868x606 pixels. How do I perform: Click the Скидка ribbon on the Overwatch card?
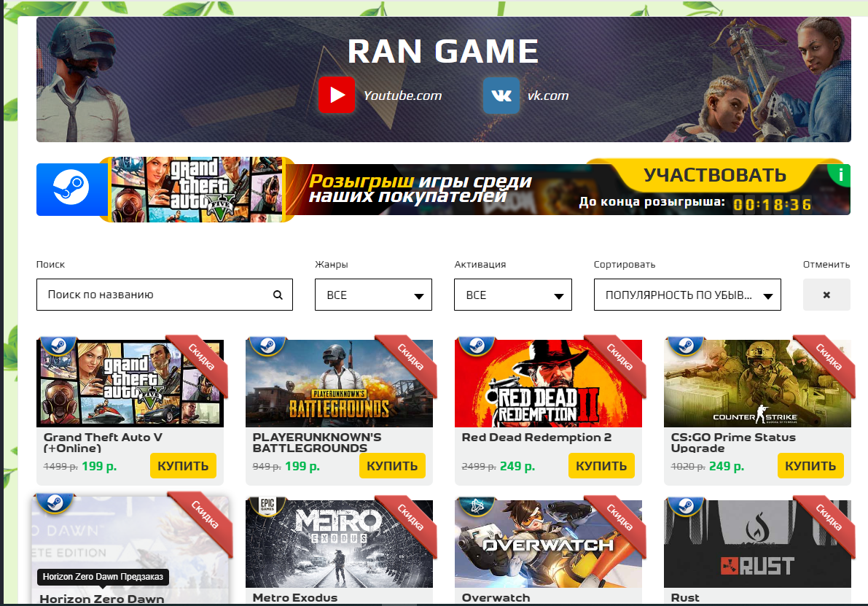(619, 517)
